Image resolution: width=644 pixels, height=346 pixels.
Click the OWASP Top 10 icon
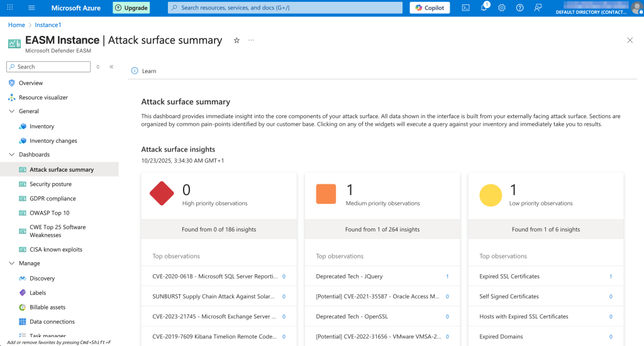point(23,213)
